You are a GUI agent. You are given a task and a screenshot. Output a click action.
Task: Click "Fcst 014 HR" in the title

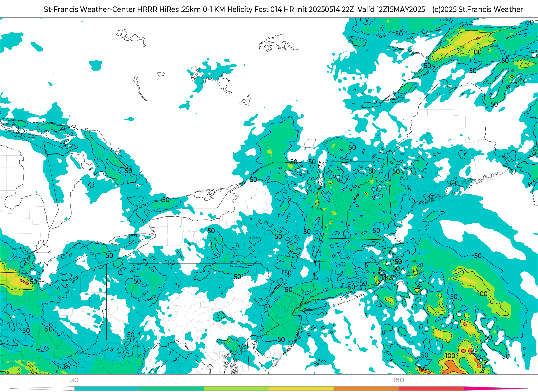[x=275, y=10]
